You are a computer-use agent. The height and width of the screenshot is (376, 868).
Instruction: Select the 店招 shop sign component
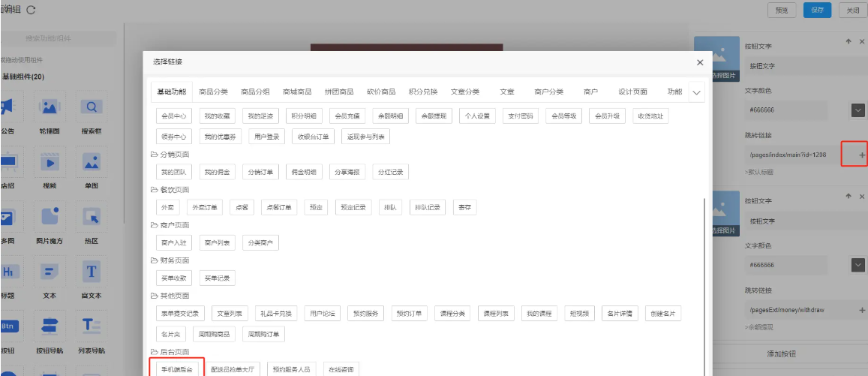pyautogui.click(x=10, y=161)
